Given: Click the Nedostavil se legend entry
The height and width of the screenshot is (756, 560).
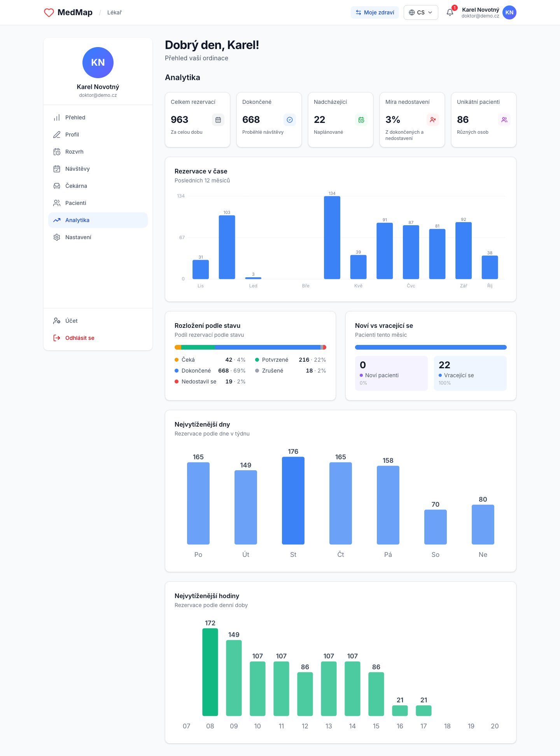Looking at the screenshot, I should coord(210,381).
